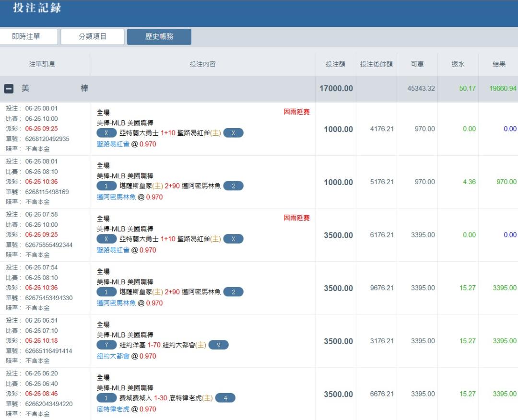Select the 歷史帳務 tab

click(159, 37)
